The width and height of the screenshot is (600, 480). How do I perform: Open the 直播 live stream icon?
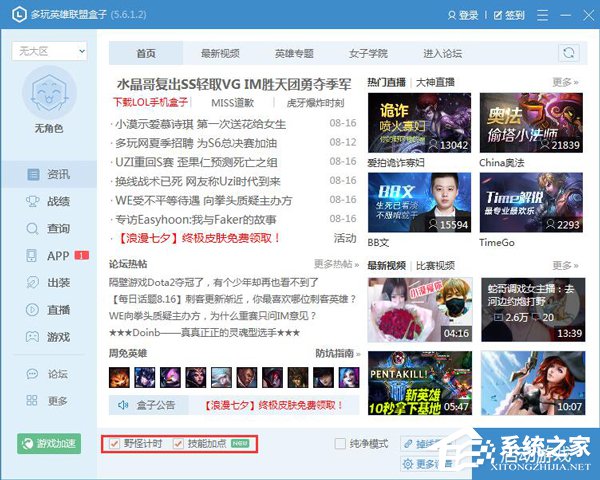point(32,310)
